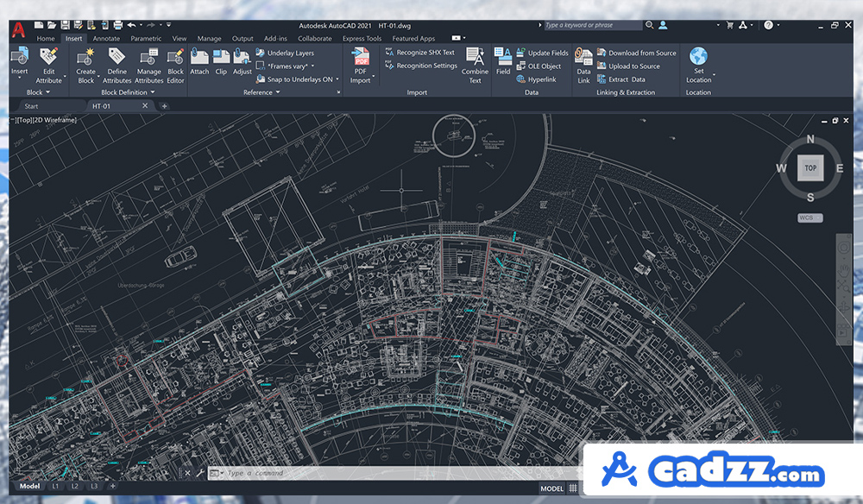
Task: Click the Adjust reference tool
Action: [x=243, y=61]
